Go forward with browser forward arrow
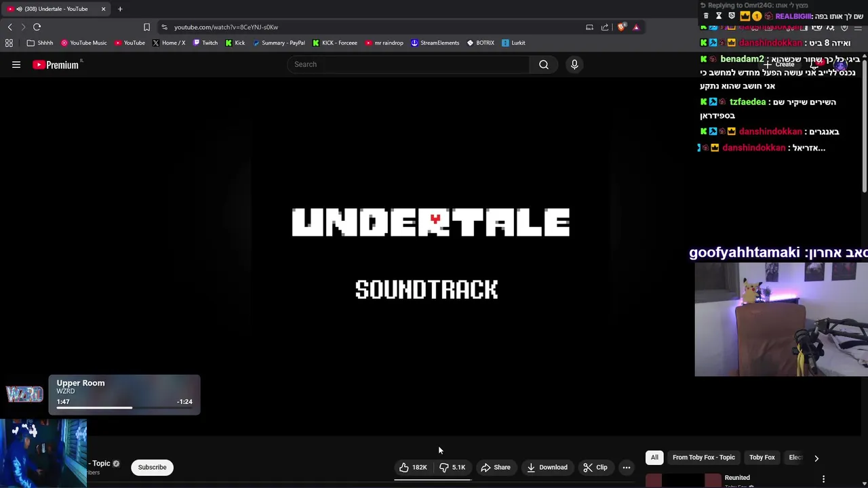The height and width of the screenshot is (488, 868). tap(23, 27)
